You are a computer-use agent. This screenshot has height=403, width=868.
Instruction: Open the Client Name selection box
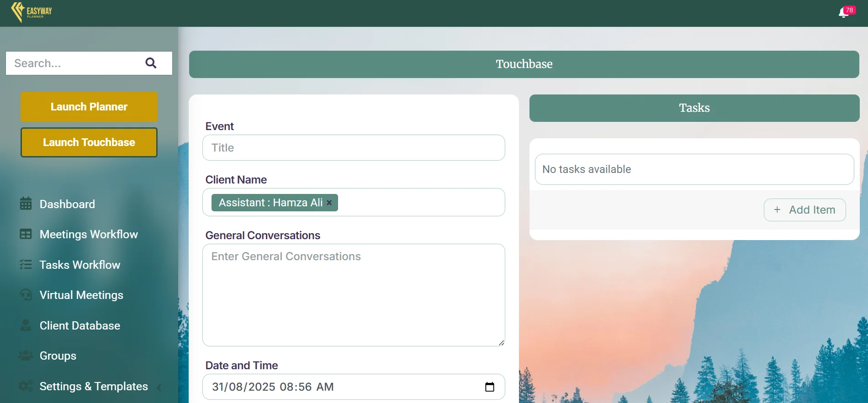pyautogui.click(x=420, y=202)
